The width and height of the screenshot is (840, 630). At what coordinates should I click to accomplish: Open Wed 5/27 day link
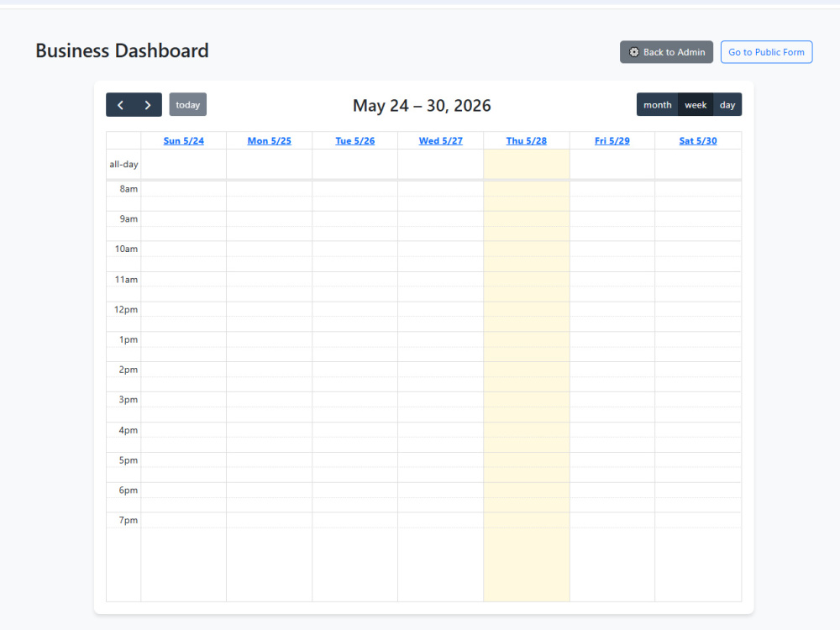[441, 141]
